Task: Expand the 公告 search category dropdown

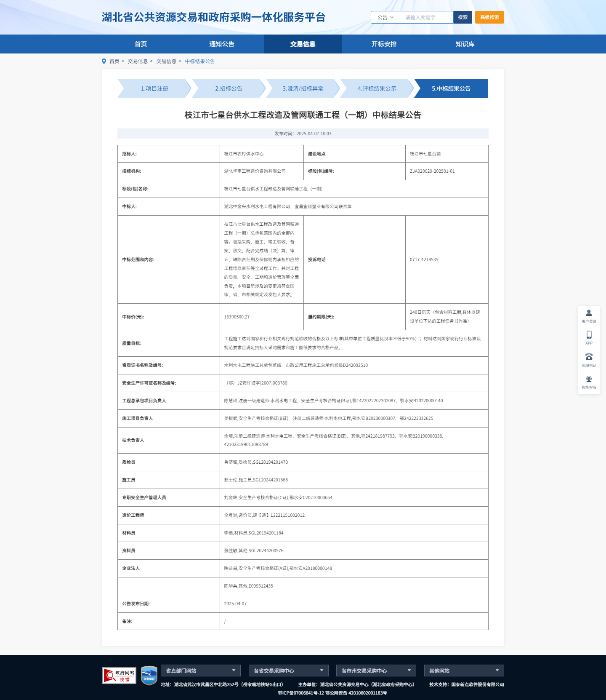Action: point(385,17)
